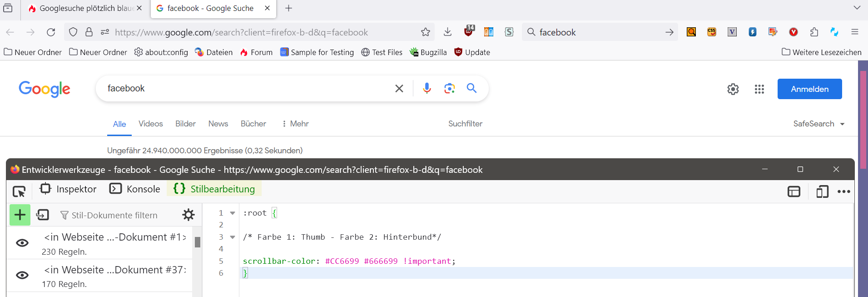Expand the Mehr search categories menu

point(295,124)
